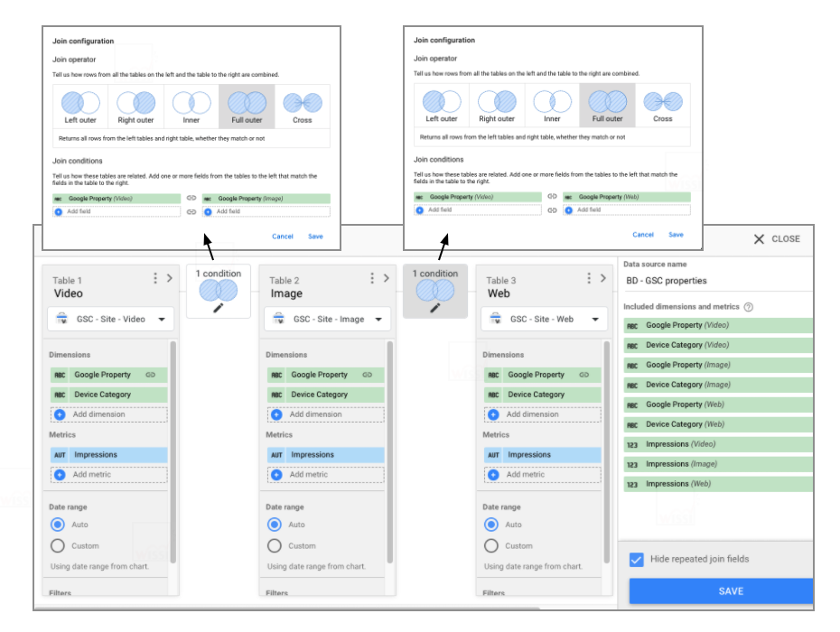The width and height of the screenshot is (840, 632).
Task: Select Left outer join in right configuration
Action: (x=442, y=106)
